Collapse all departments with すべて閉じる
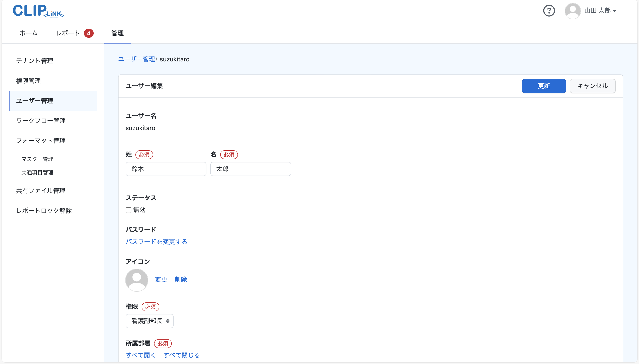Viewport: 639px width, 364px height. [182, 355]
